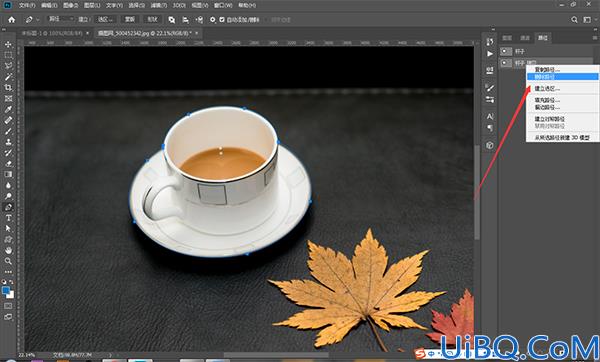Select the Type tool
The image size is (600, 362).
click(x=8, y=218)
